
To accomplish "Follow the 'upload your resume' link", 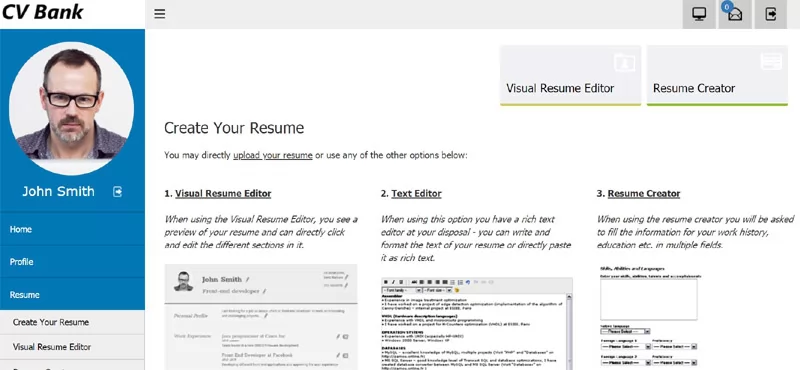I will [272, 155].
